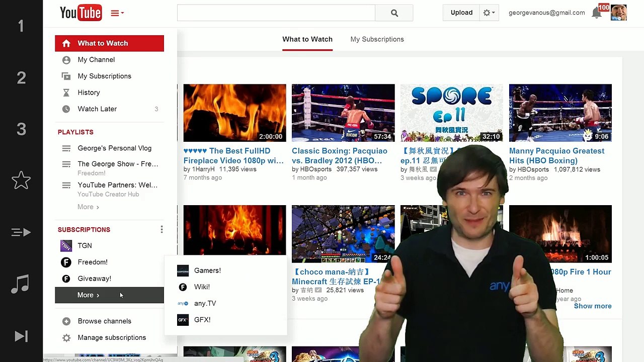Image resolution: width=644 pixels, height=362 pixels.
Task: Switch to the What to Watch tab
Action: pos(307,39)
